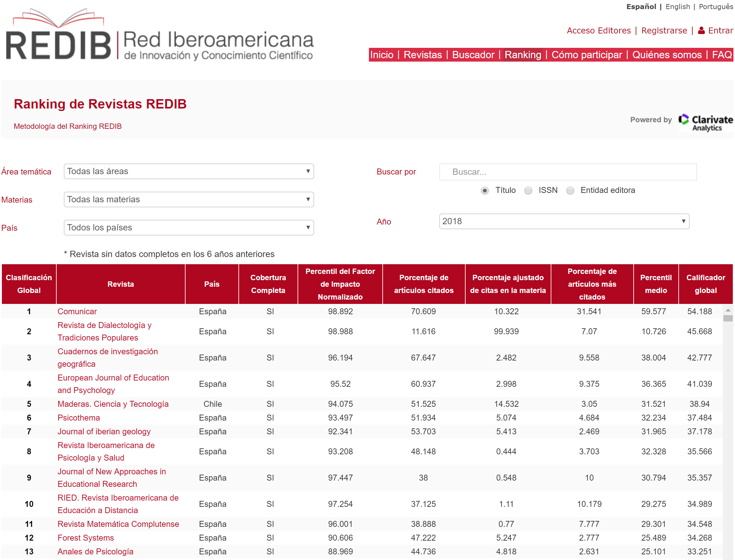
Task: Click the Ranking de Revistas REDIB heading
Action: (x=100, y=104)
